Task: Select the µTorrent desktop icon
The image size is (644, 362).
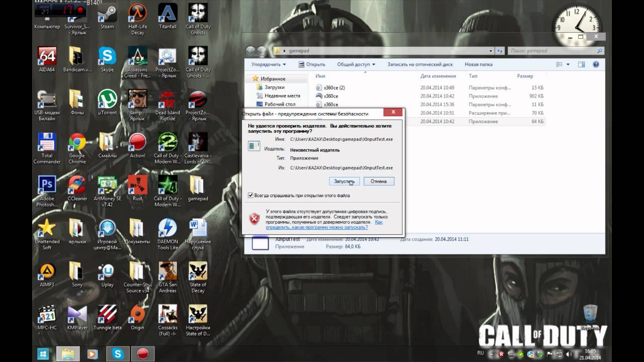Action: [x=107, y=103]
